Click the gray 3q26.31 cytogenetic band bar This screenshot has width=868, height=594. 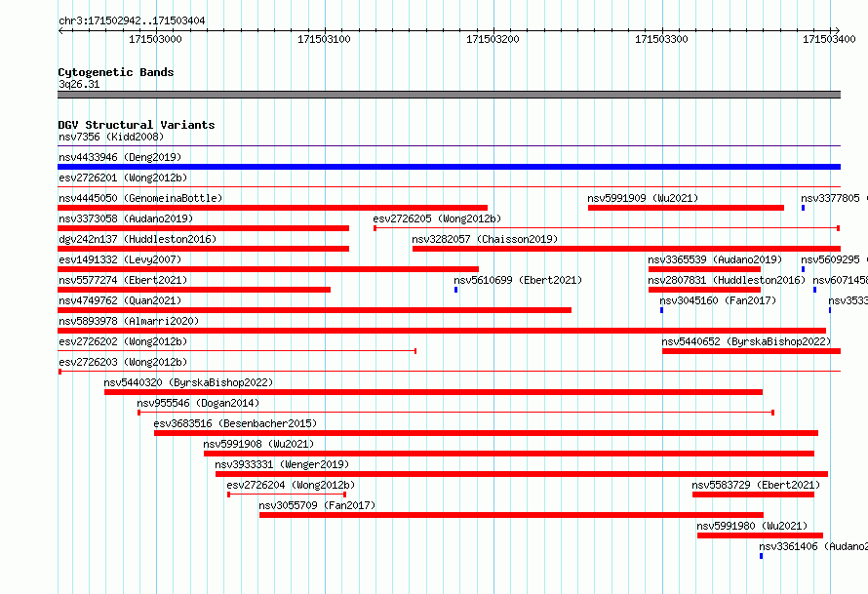(449, 95)
